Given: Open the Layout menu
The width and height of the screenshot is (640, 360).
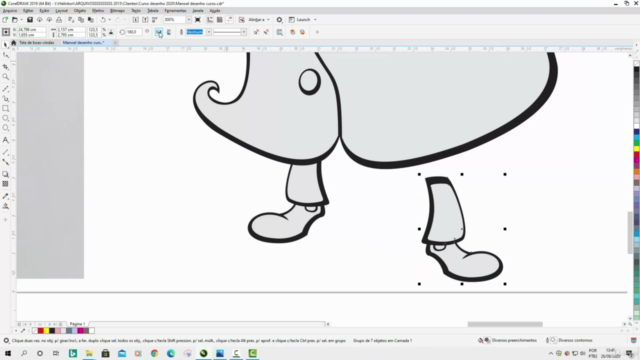Looking at the screenshot, I should click(x=62, y=11).
